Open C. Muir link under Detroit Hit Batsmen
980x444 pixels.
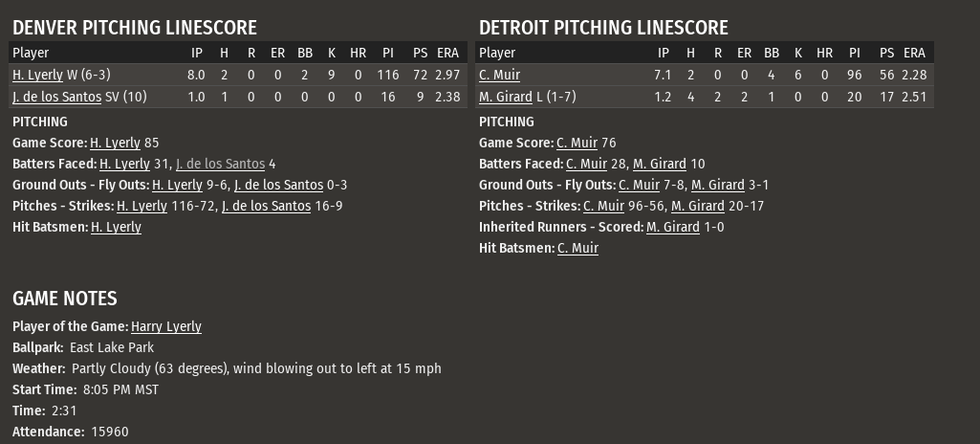(x=577, y=248)
